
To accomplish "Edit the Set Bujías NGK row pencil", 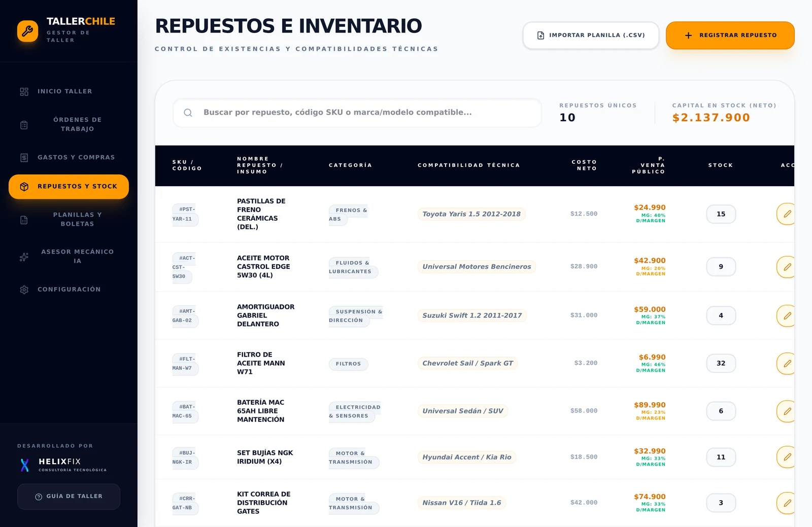I will point(787,457).
